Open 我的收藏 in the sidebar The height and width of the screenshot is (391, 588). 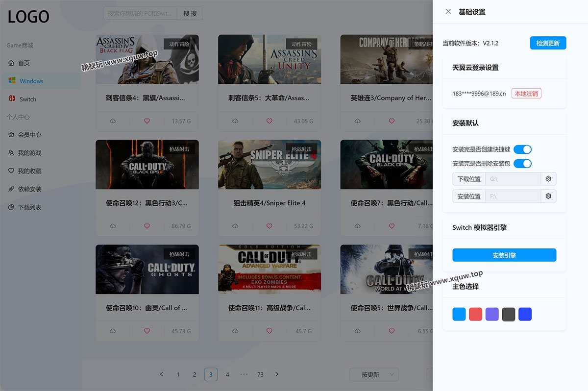click(41, 171)
